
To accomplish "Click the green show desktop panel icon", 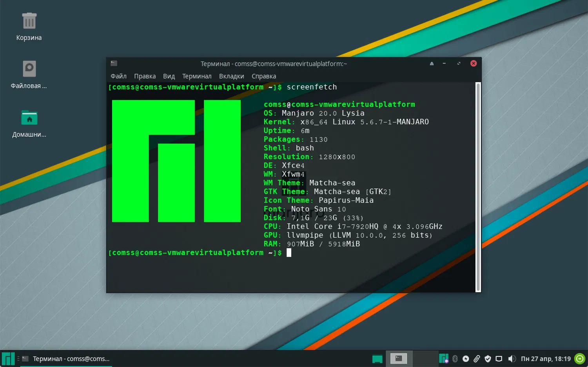I will pyautogui.click(x=377, y=359).
